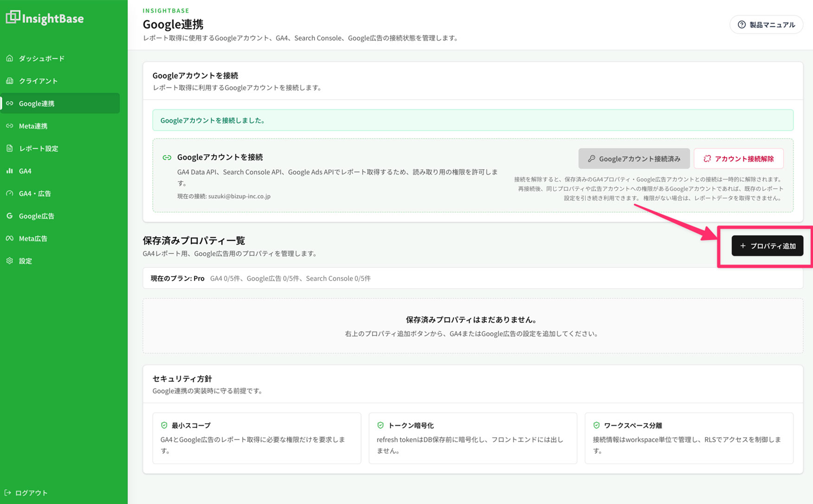The image size is (813, 504).
Task: Click the shield icon for トークン暗号化
Action: point(381,425)
